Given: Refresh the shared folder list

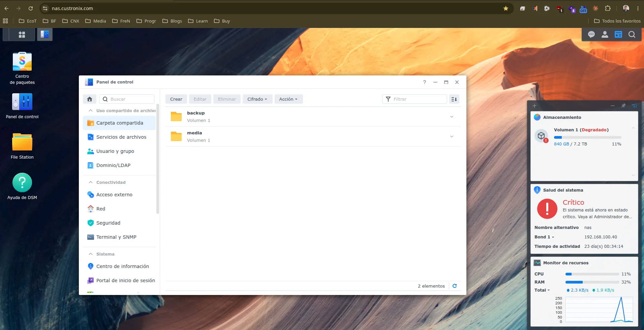Looking at the screenshot, I should coord(455,286).
